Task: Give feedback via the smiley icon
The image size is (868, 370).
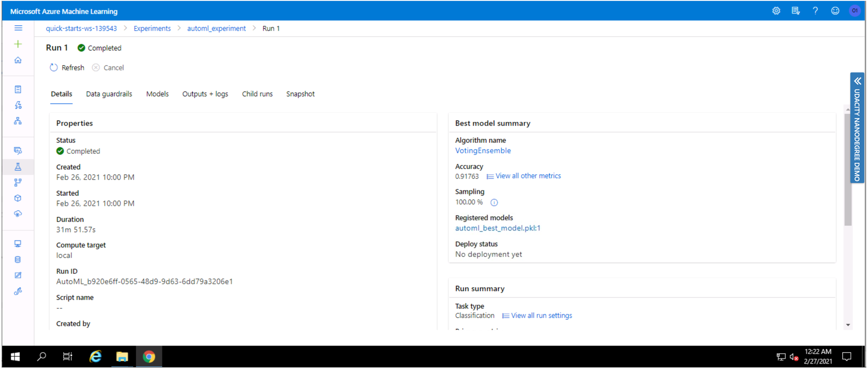Action: [x=836, y=11]
